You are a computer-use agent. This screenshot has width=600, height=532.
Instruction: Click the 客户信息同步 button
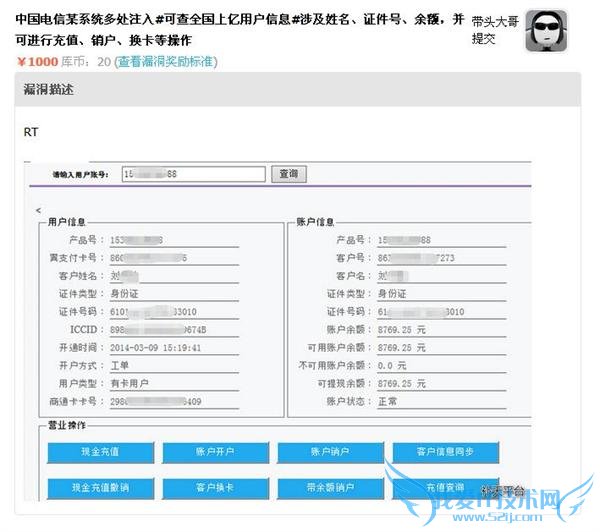click(445, 452)
